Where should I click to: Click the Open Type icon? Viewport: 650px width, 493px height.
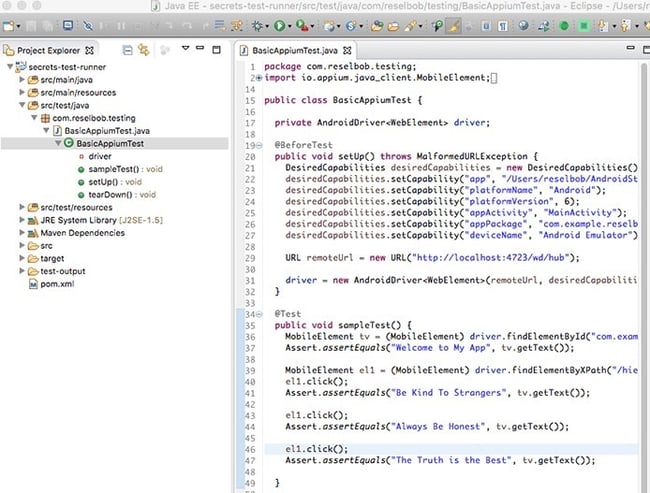(377, 26)
